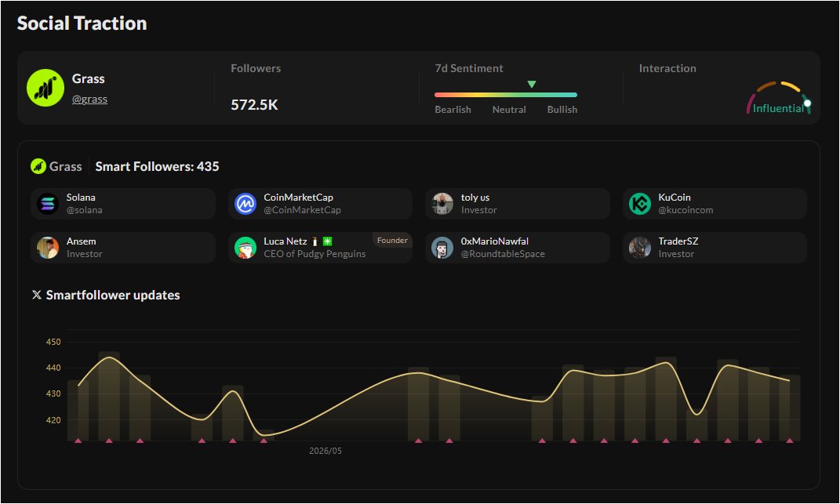Viewport: 840px width, 504px height.
Task: Select the CEO of Pudgy Penguins text
Action: (315, 254)
